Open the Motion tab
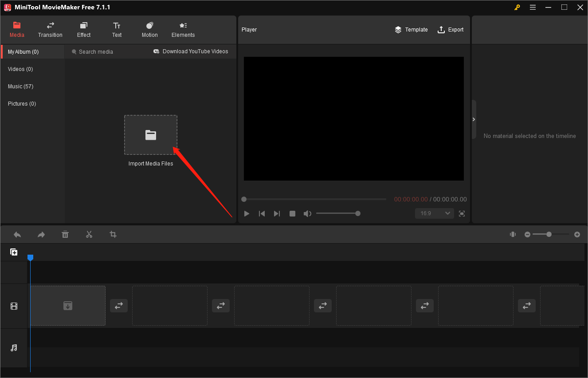 pos(149,30)
